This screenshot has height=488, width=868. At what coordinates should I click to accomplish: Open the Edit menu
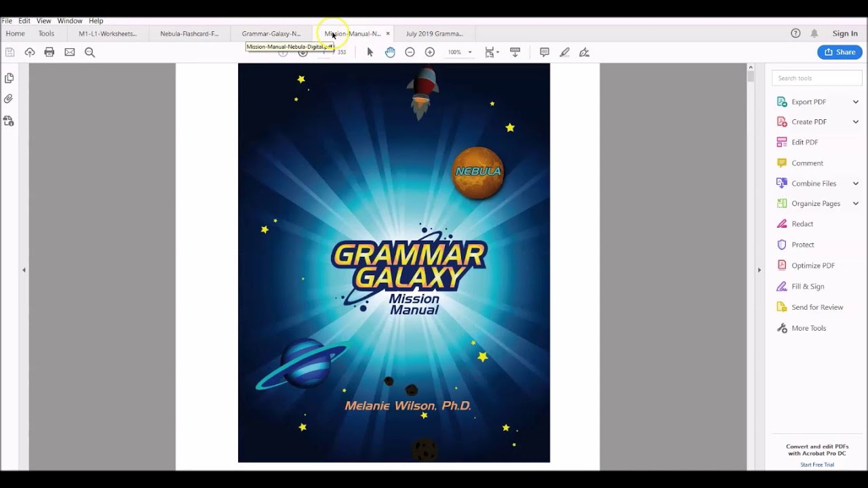point(24,21)
